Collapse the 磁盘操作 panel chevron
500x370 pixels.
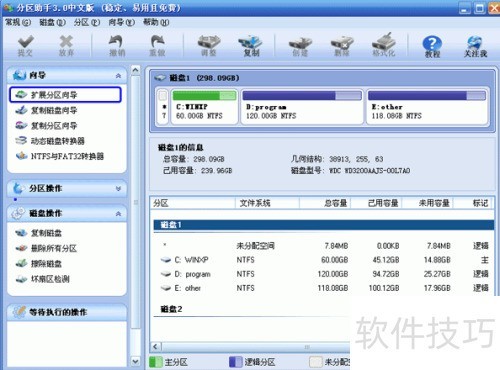coord(118,214)
